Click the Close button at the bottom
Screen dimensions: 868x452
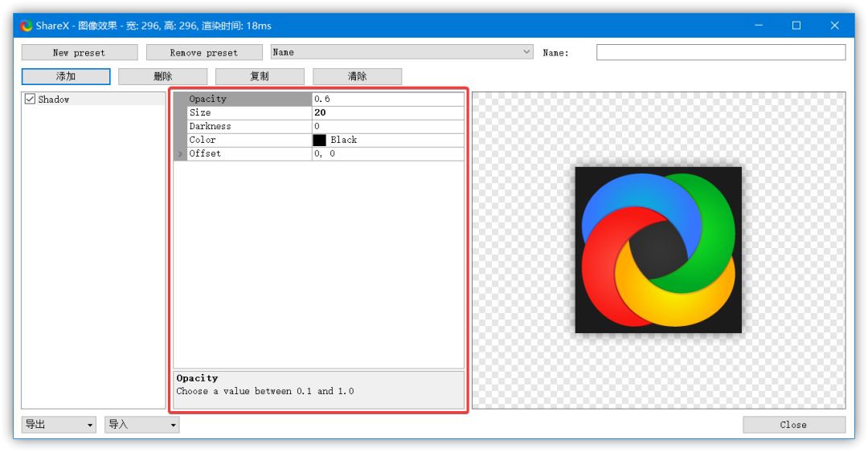click(794, 425)
